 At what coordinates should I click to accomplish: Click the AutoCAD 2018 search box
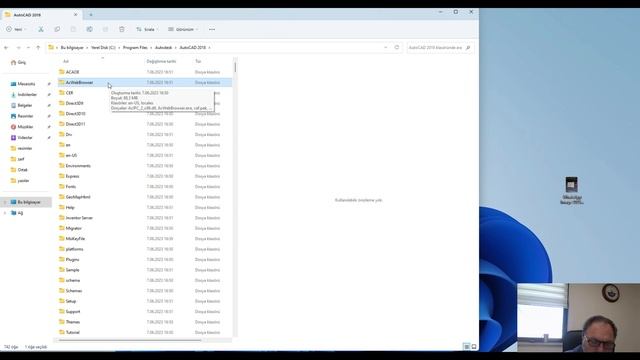click(440, 48)
